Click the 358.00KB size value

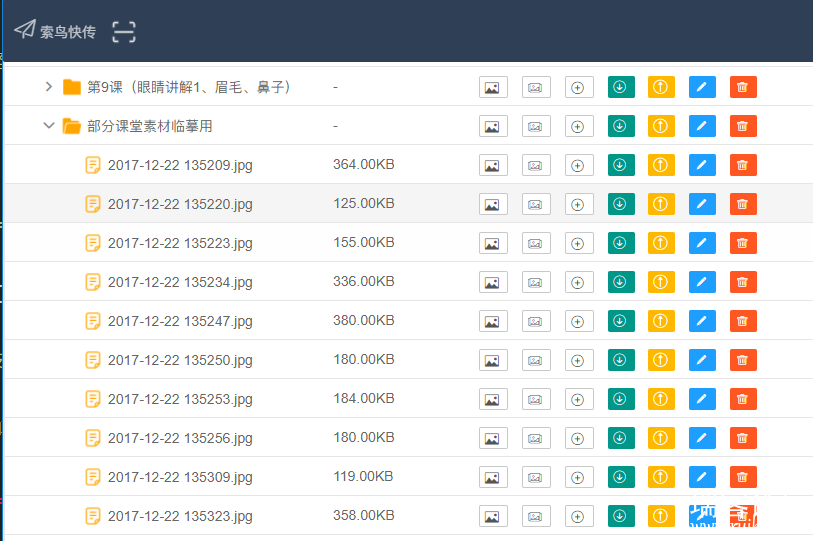pyautogui.click(x=363, y=515)
